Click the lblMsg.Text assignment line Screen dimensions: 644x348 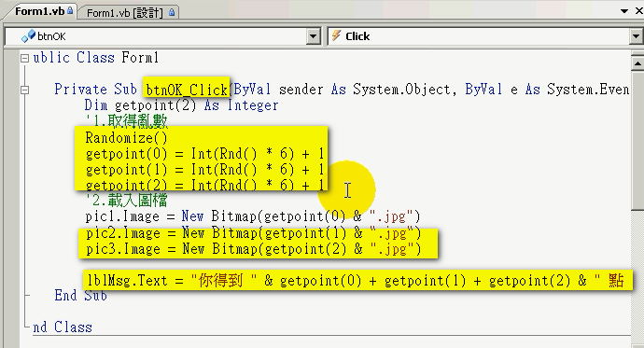(356, 281)
